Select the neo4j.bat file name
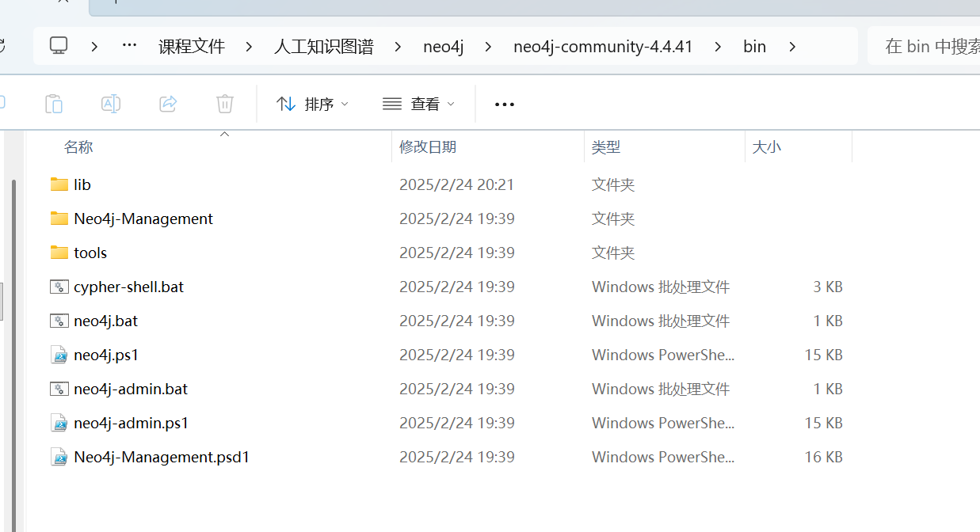Viewport: 980px width, 532px height. point(105,321)
